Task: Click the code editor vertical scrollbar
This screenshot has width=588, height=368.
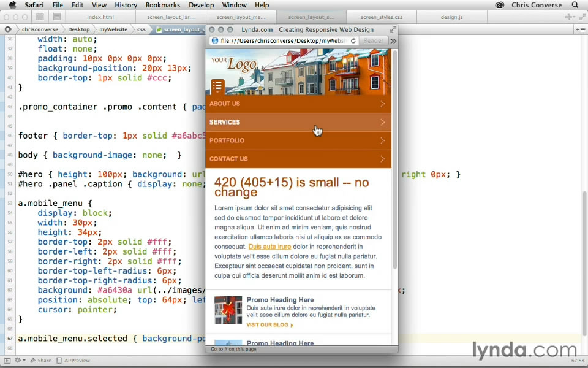Action: tap(584, 263)
